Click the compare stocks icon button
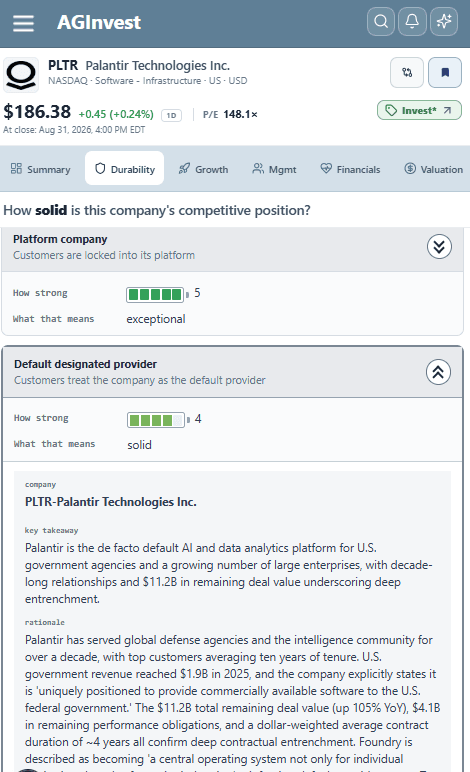Image resolution: width=470 pixels, height=772 pixels. click(x=407, y=72)
